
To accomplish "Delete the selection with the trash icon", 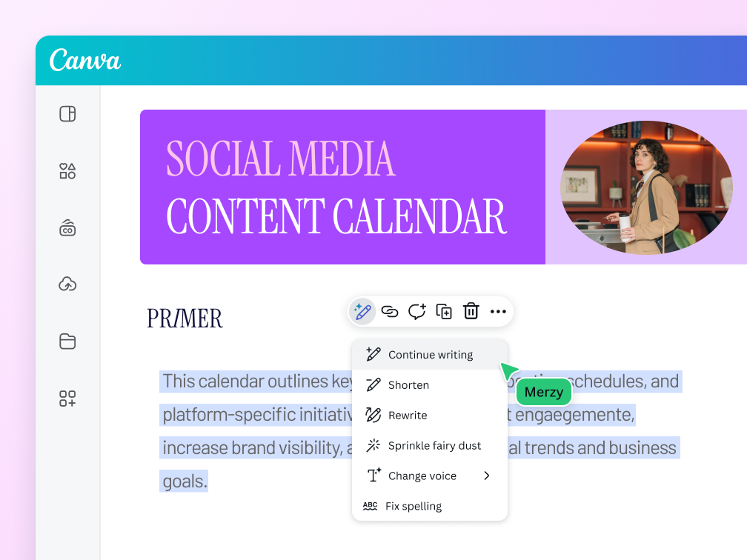I will pyautogui.click(x=471, y=311).
